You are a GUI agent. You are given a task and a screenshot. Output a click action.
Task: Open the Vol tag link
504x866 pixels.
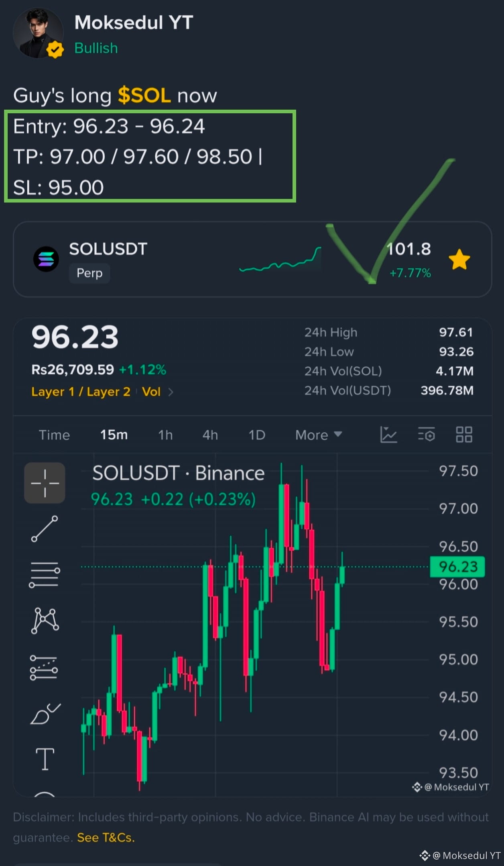[x=151, y=392]
